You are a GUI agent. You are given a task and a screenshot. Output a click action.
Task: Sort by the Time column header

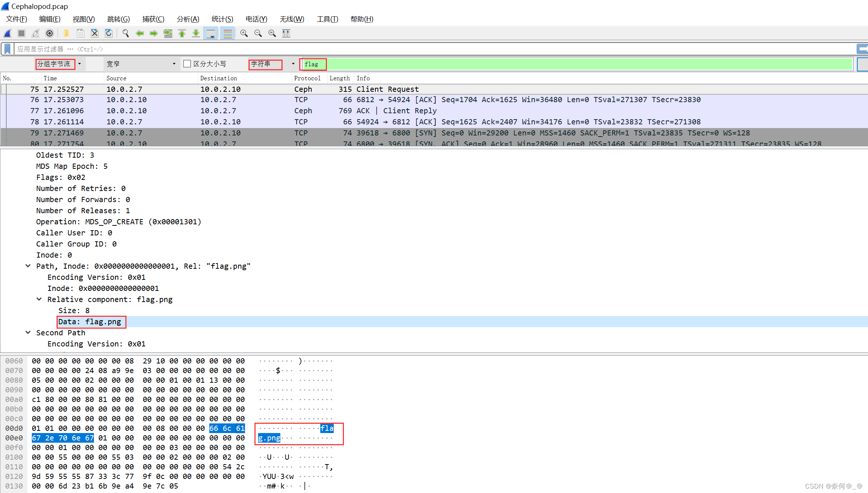[x=72, y=78]
